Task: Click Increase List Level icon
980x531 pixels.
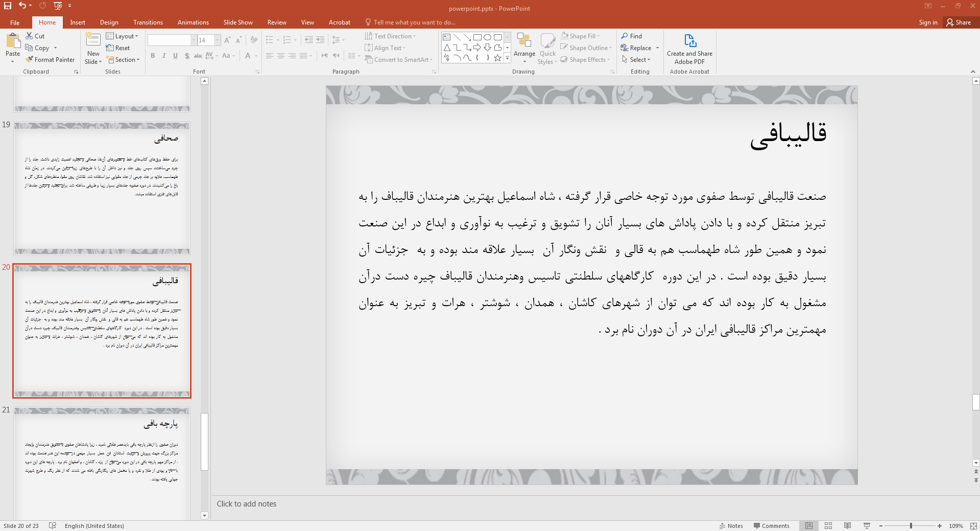Action: tap(320, 40)
